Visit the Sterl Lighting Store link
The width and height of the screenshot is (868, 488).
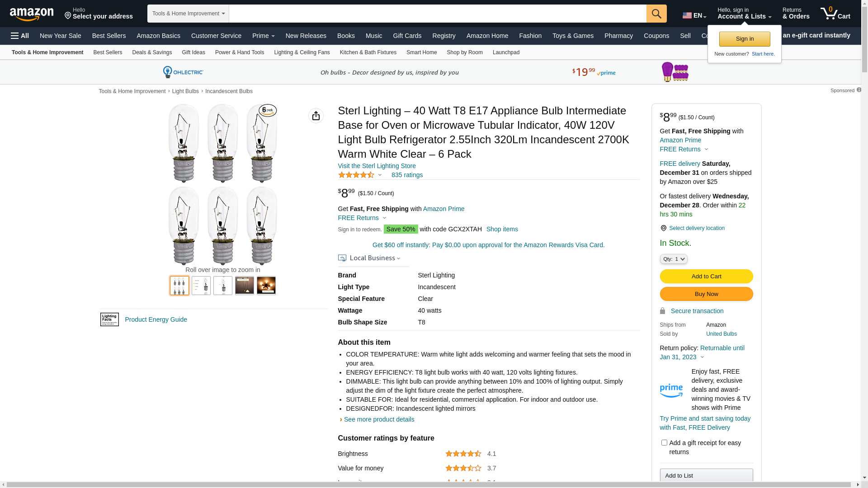(x=377, y=166)
